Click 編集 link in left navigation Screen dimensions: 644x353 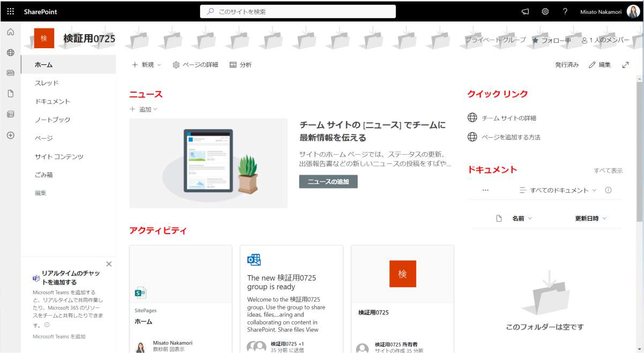pos(41,193)
